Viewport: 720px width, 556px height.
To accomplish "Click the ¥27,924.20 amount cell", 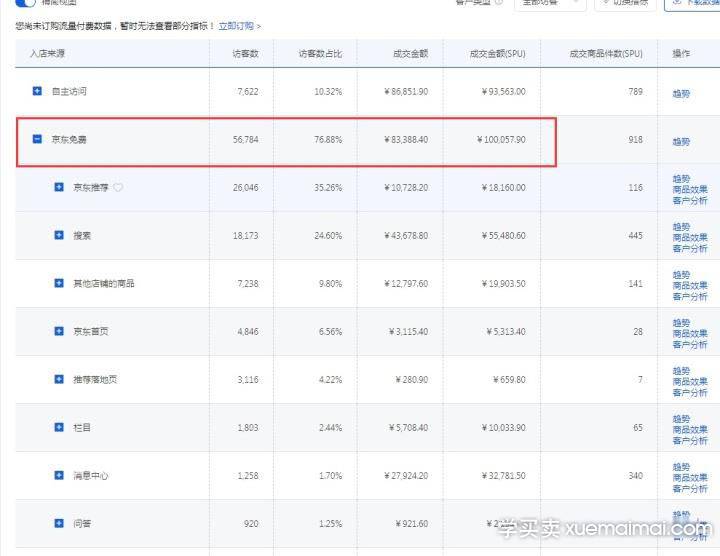I will 406,476.
